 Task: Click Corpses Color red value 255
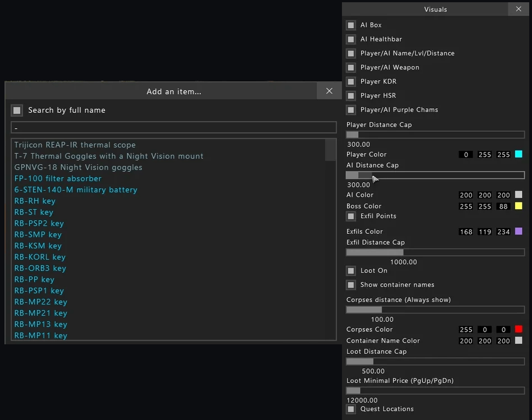[466, 329]
